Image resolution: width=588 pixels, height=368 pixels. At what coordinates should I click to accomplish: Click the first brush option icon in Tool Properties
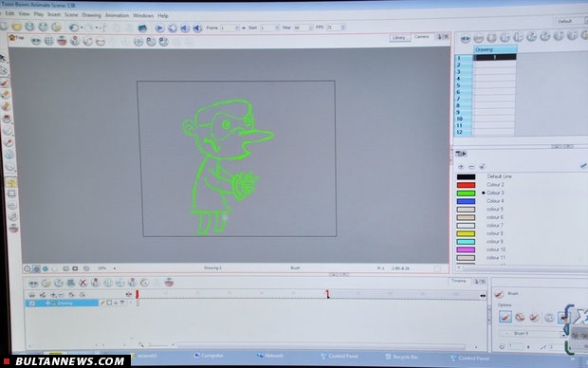[x=505, y=317]
